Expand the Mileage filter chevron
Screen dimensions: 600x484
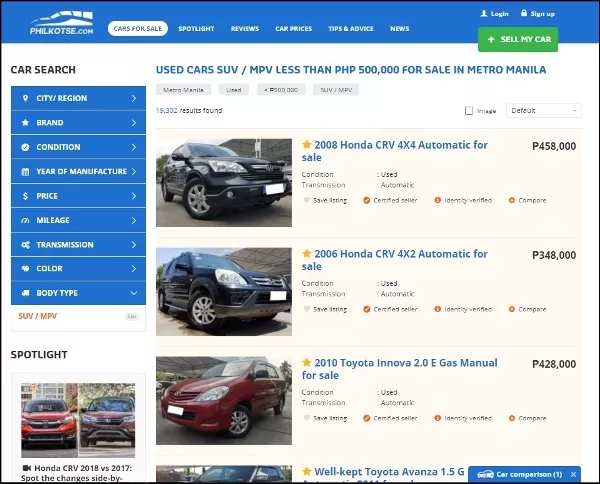pyautogui.click(x=134, y=220)
